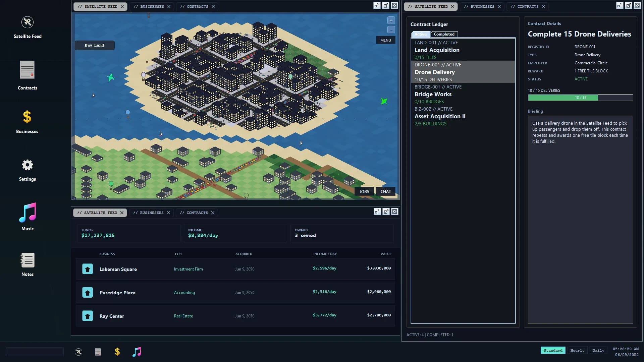This screenshot has height=362, width=644.
Task: Open the map MENU button
Action: [385, 40]
